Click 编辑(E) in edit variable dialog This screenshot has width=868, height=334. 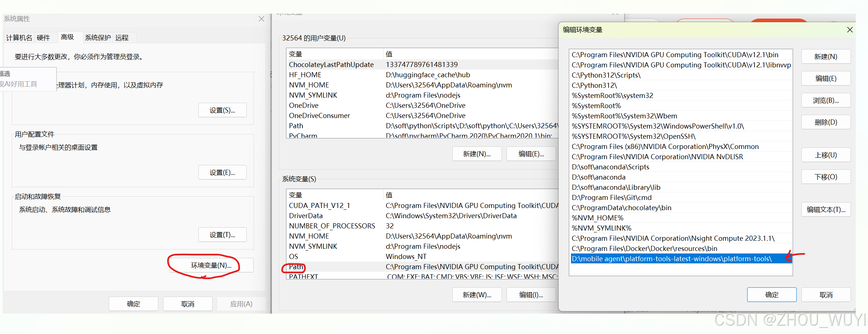coord(826,79)
